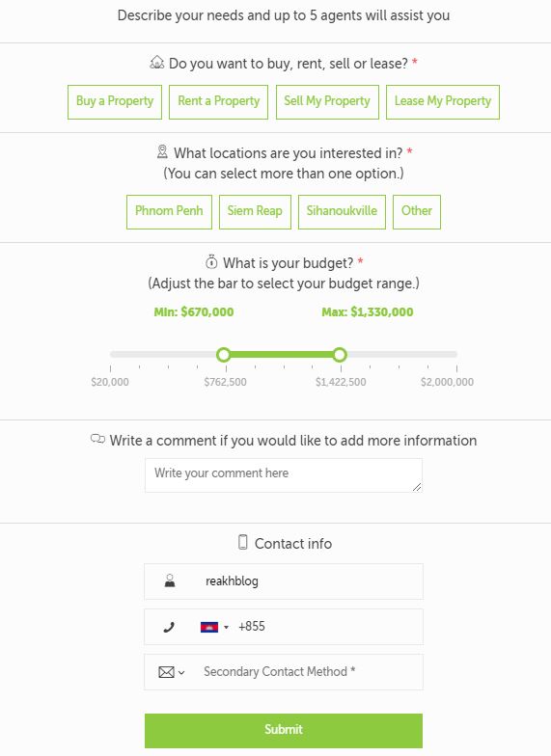
Task: Click the minimum budget slider handle
Action: pos(224,355)
